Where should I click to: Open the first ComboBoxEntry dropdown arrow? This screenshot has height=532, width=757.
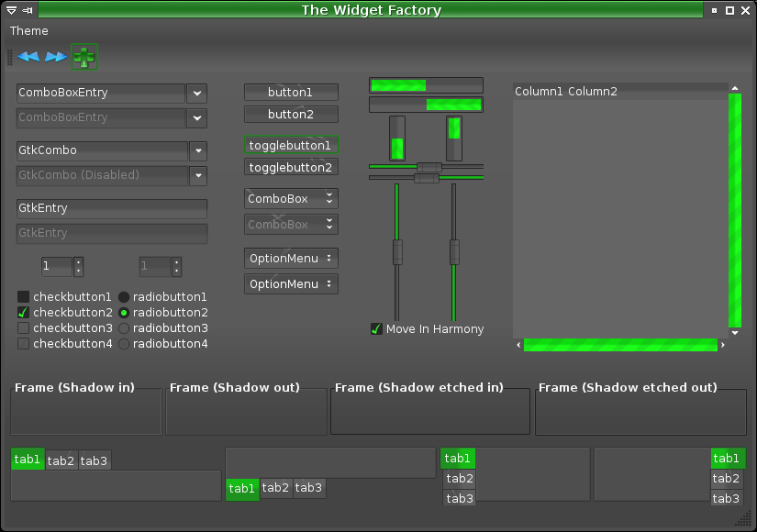[197, 94]
